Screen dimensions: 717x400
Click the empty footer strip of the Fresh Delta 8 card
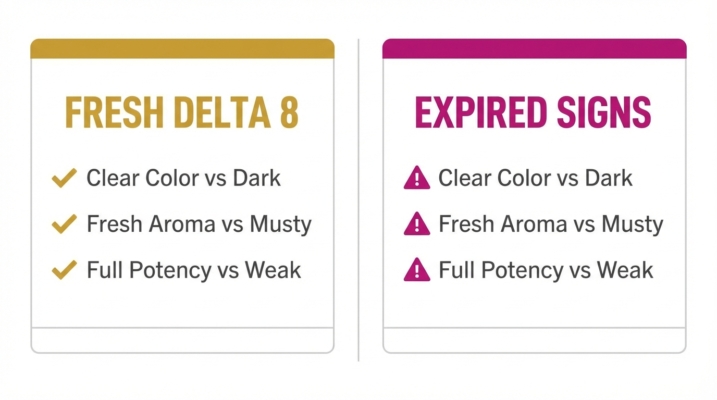tap(182, 339)
